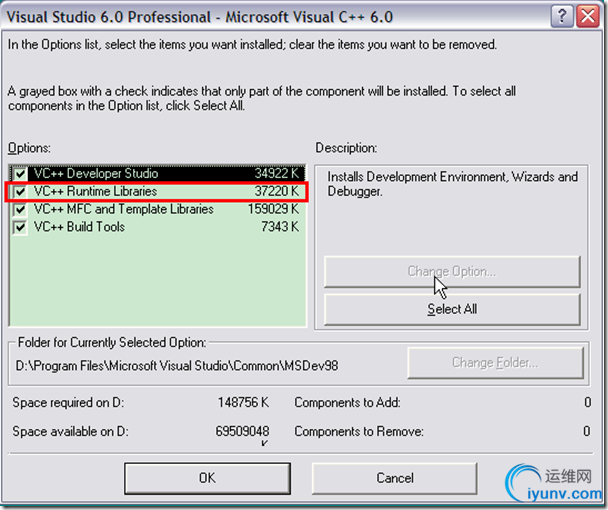Select VC++ MFC and Template Libraries item
608x510 pixels.
pos(157,209)
